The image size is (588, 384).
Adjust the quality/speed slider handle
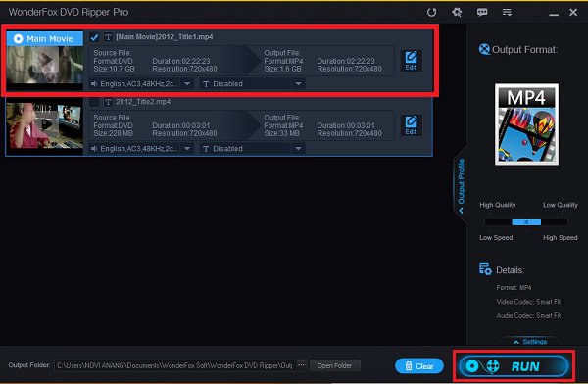pos(526,222)
